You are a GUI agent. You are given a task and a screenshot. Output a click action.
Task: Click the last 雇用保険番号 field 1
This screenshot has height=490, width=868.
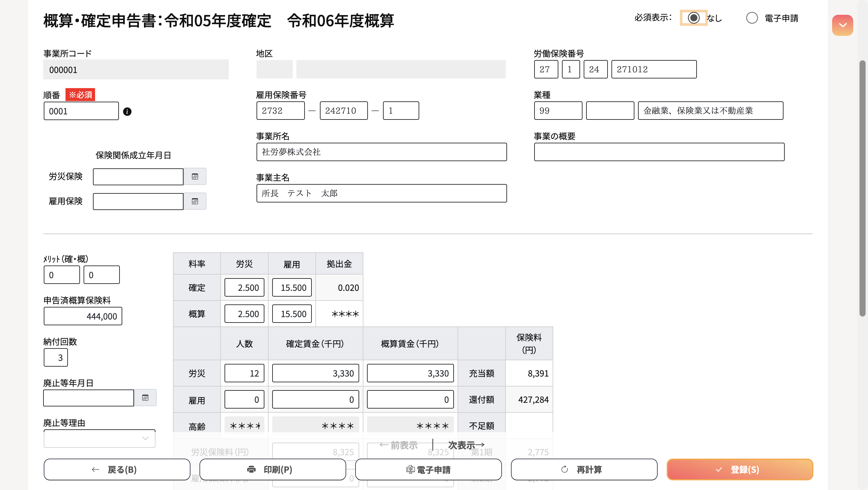[401, 110]
